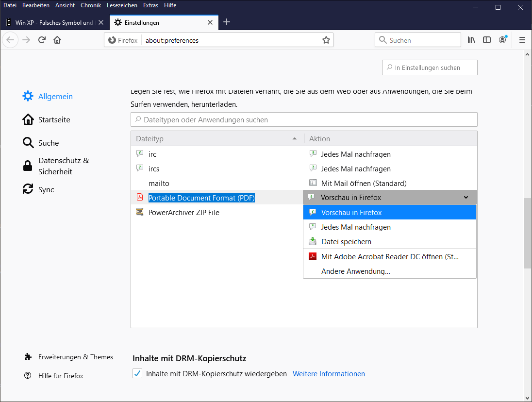Click the PowerArchiver ZIP icon
The height and width of the screenshot is (402, 532).
[x=139, y=212]
